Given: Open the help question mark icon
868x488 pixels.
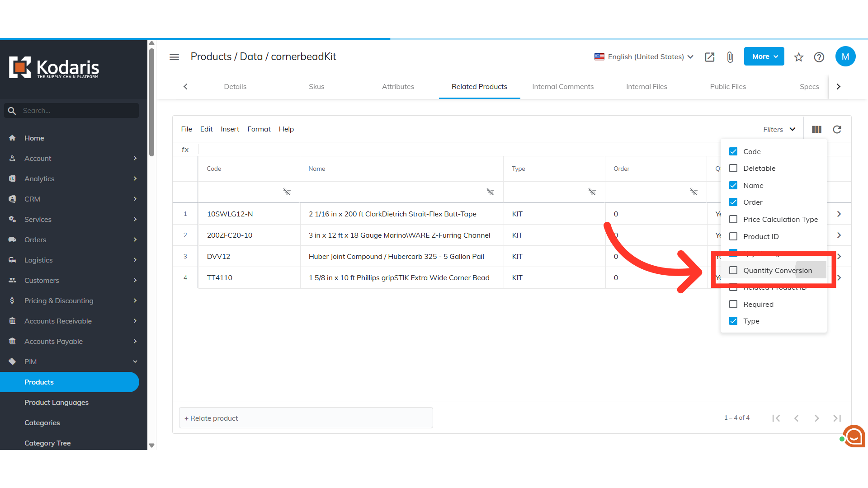Looking at the screenshot, I should click(819, 57).
